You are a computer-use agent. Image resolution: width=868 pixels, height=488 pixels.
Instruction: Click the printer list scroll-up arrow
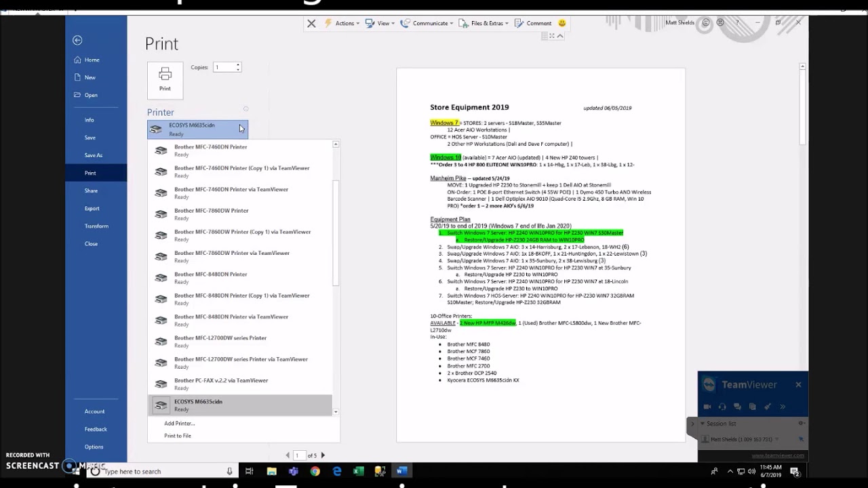click(x=336, y=144)
